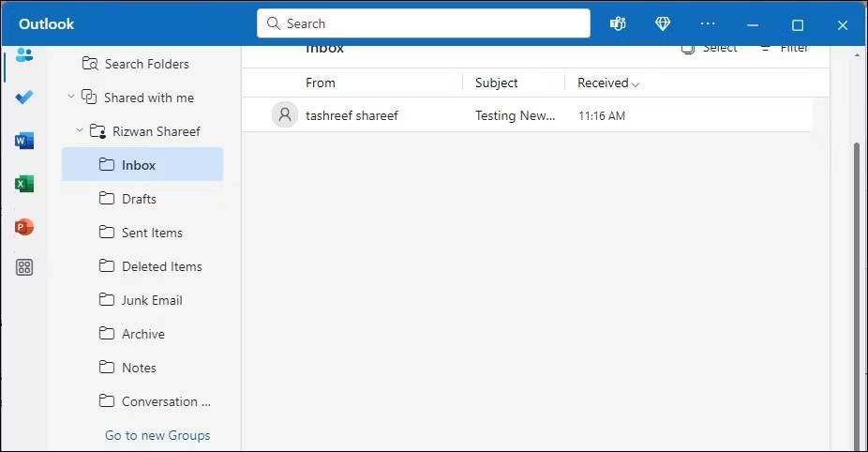Screen dimensions: 868x452
Task: Open the To Do checkmark app
Action: (x=23, y=98)
